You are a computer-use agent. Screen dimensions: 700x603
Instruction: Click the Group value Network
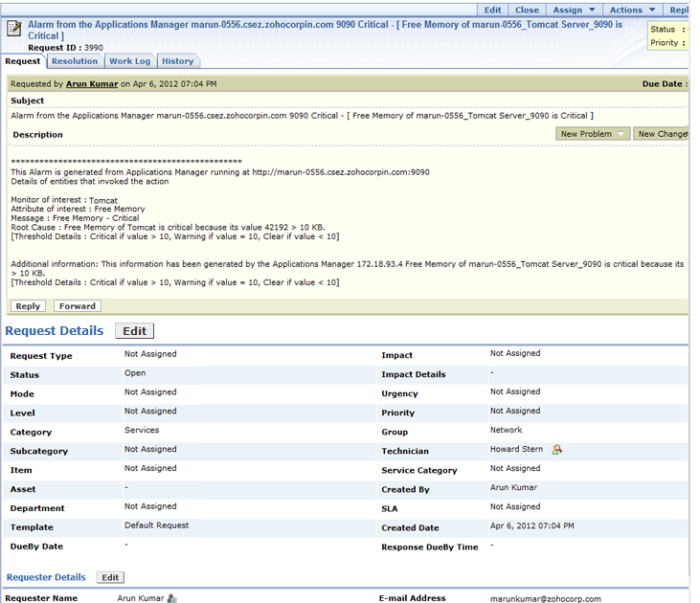point(506,430)
